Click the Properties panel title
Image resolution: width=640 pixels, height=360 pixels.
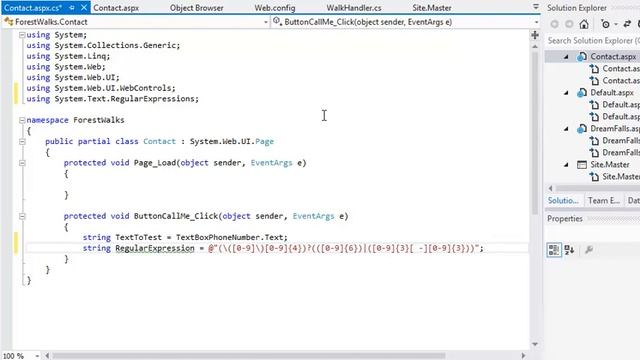pos(565,219)
